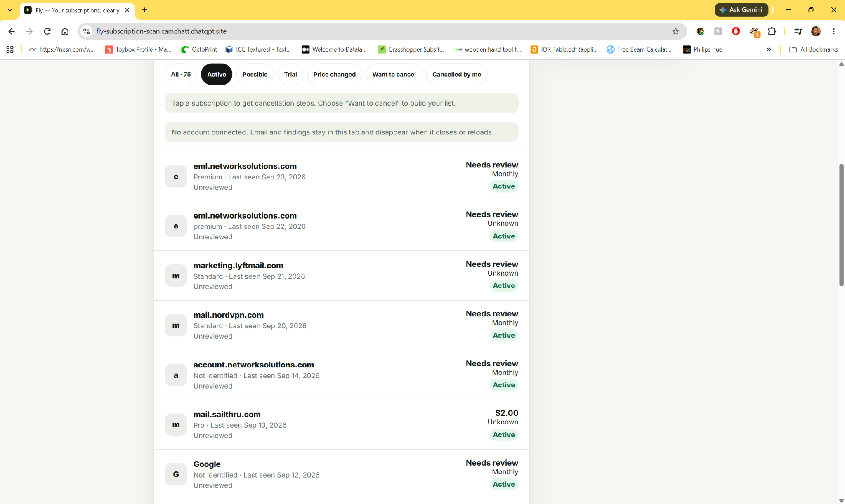This screenshot has height=504, width=845.
Task: Show more bookmarks with double chevron
Action: pyautogui.click(x=769, y=49)
